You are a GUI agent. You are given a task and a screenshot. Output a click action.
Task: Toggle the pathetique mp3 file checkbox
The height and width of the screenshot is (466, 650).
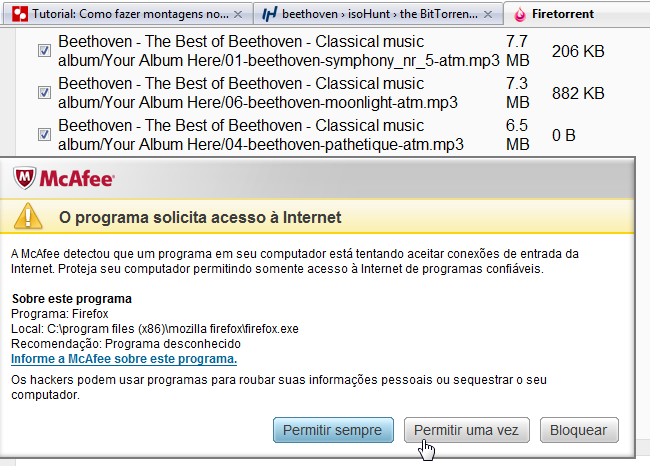pyautogui.click(x=44, y=134)
